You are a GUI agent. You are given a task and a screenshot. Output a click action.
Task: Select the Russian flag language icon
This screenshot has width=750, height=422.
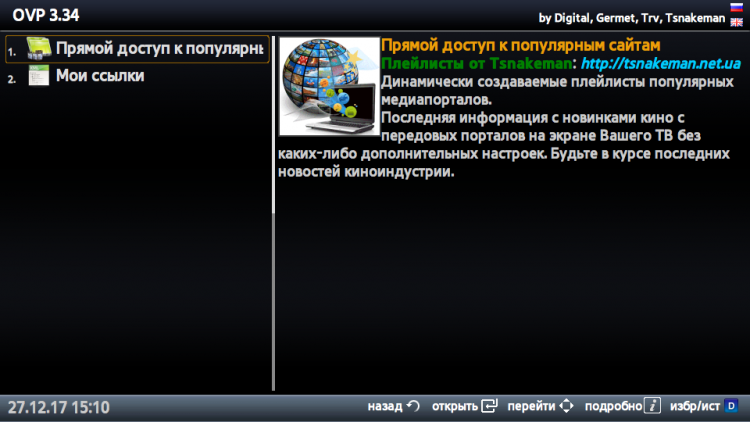pos(737,7)
